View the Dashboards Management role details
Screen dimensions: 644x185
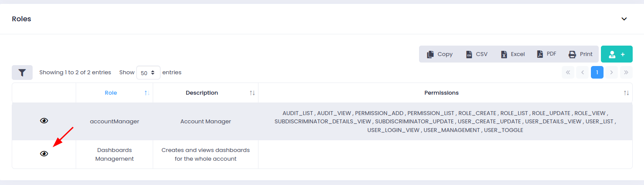tap(44, 154)
